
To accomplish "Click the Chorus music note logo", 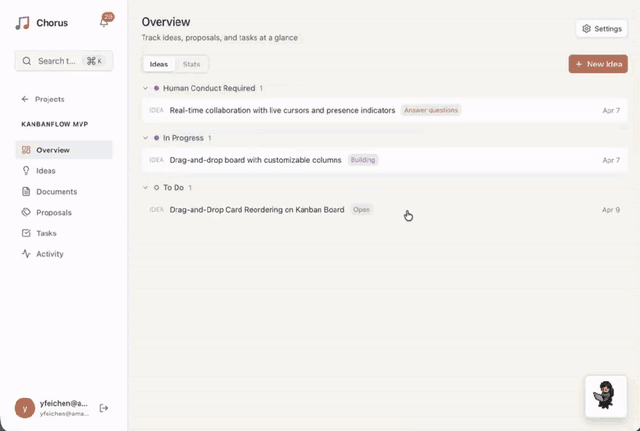I will [x=22, y=22].
